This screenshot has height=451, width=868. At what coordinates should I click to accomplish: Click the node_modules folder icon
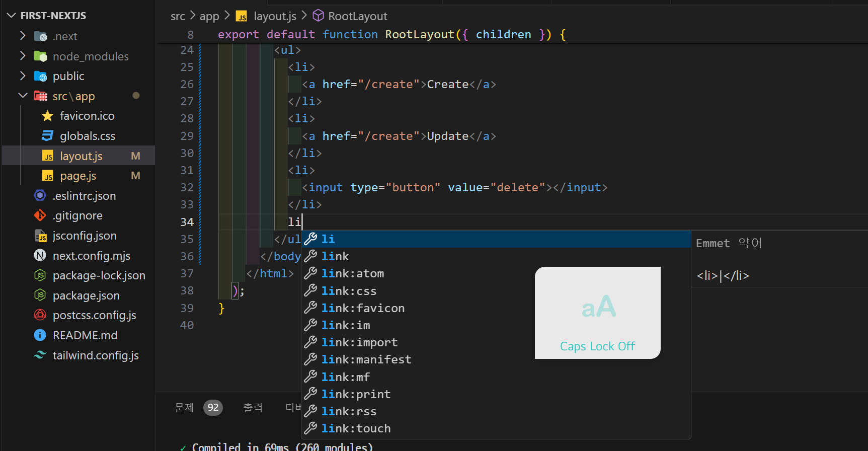40,56
